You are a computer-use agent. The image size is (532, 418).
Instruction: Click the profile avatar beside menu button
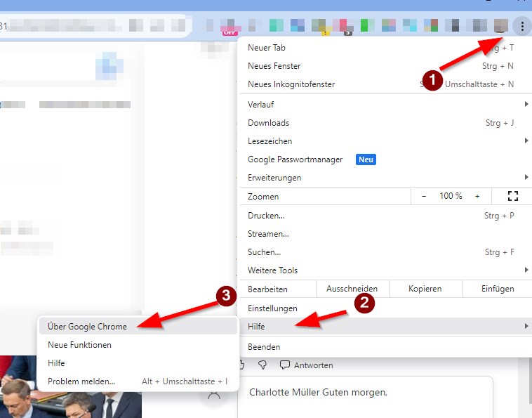[501, 25]
